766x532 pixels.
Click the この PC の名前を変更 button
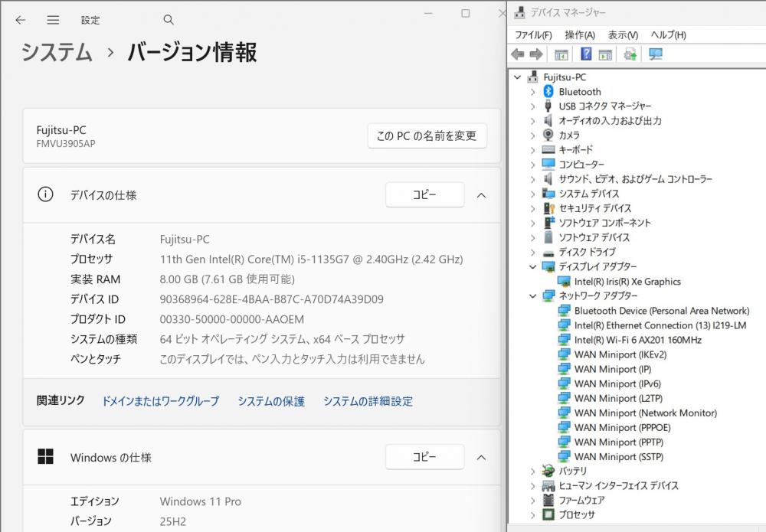[x=427, y=136]
